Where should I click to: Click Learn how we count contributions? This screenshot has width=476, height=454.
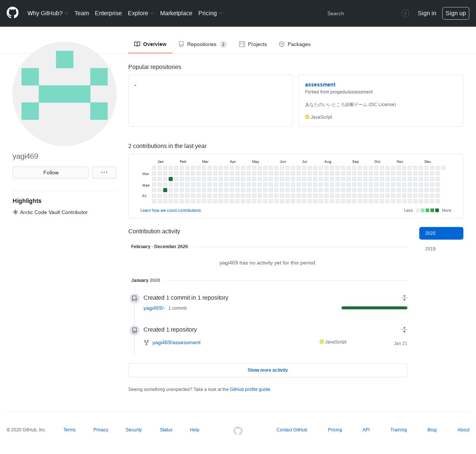[171, 210]
